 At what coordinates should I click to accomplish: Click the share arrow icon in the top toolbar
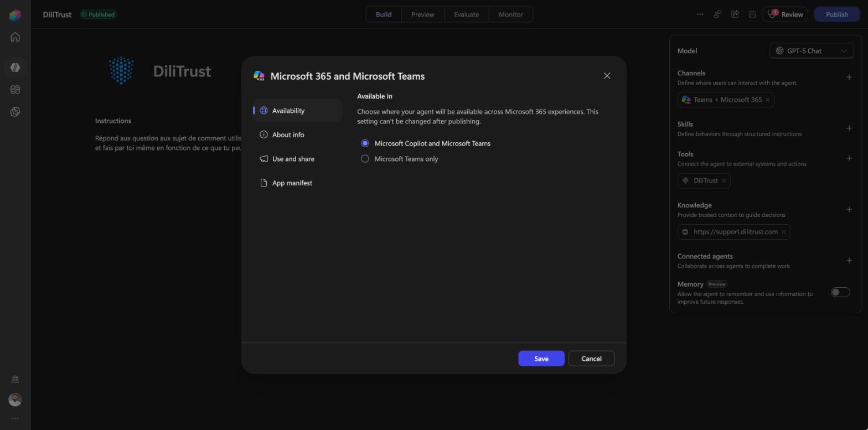coord(735,14)
